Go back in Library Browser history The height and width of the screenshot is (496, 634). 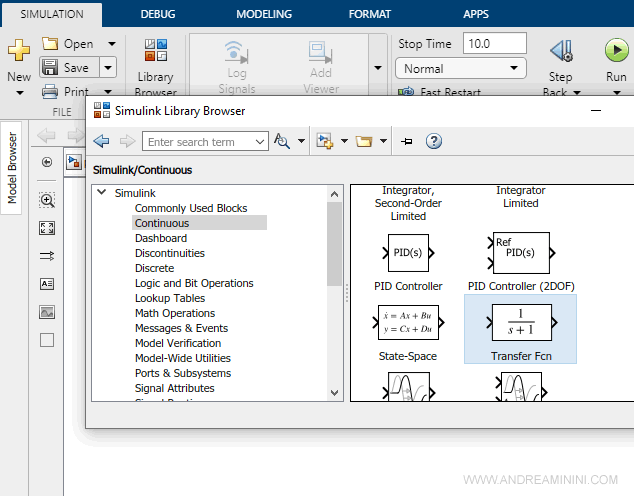[101, 141]
